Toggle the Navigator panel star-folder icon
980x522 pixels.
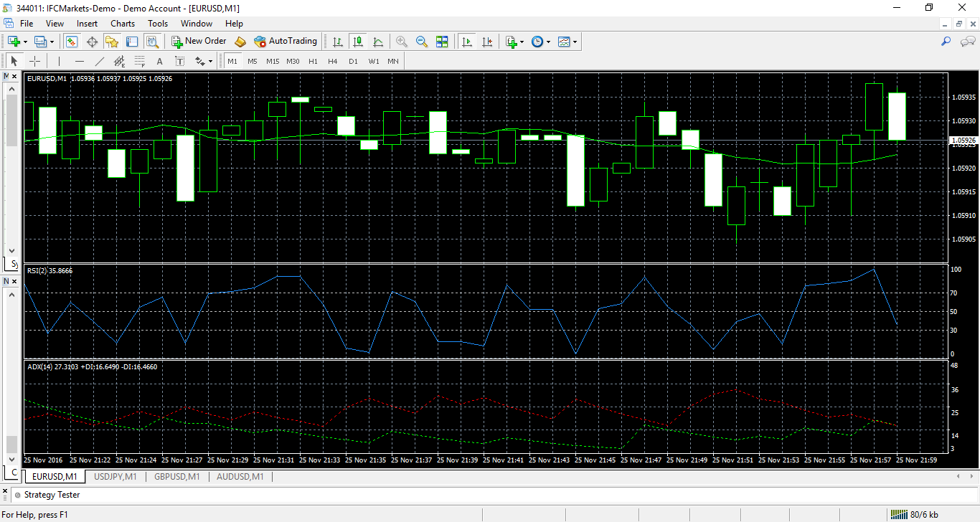point(112,42)
